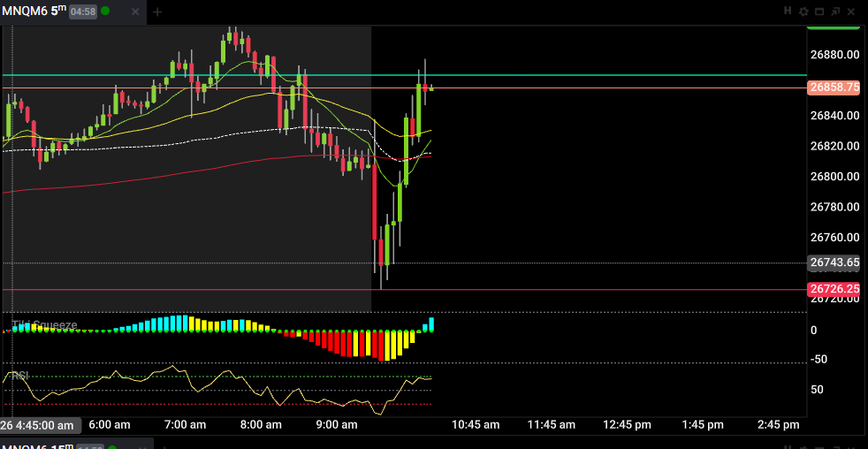Click the 11:45 am time axis label
868x449 pixels.
pyautogui.click(x=551, y=424)
